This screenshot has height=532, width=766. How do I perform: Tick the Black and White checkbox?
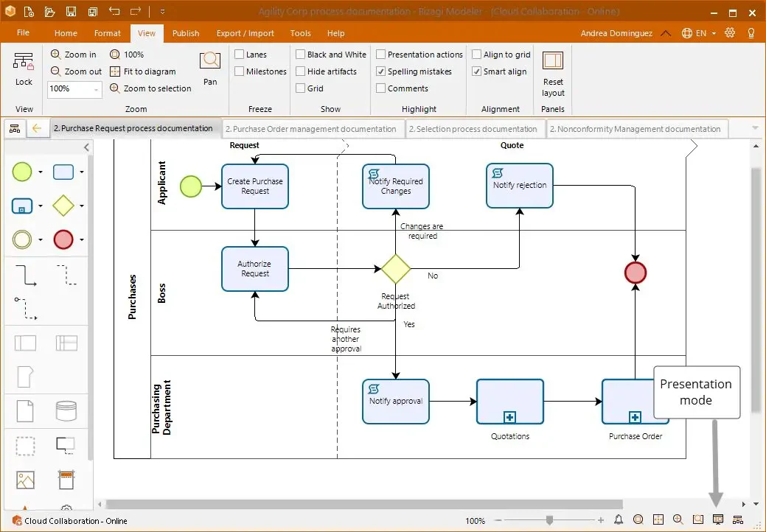pos(301,55)
